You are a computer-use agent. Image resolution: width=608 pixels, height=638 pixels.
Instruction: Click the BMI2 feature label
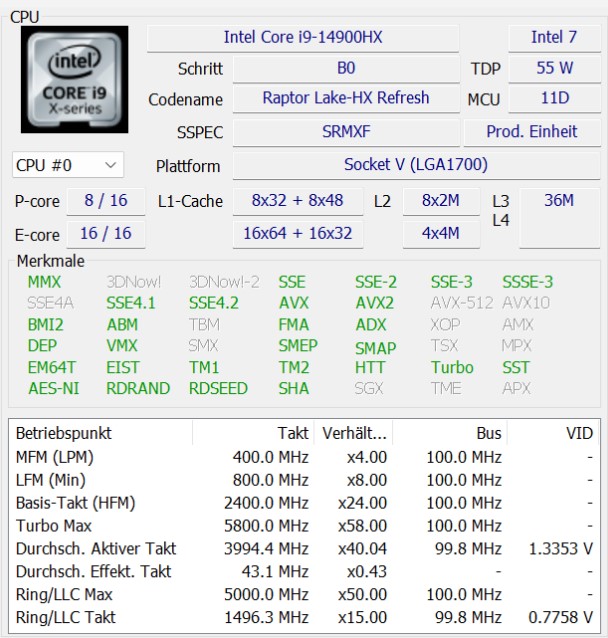[46, 325]
